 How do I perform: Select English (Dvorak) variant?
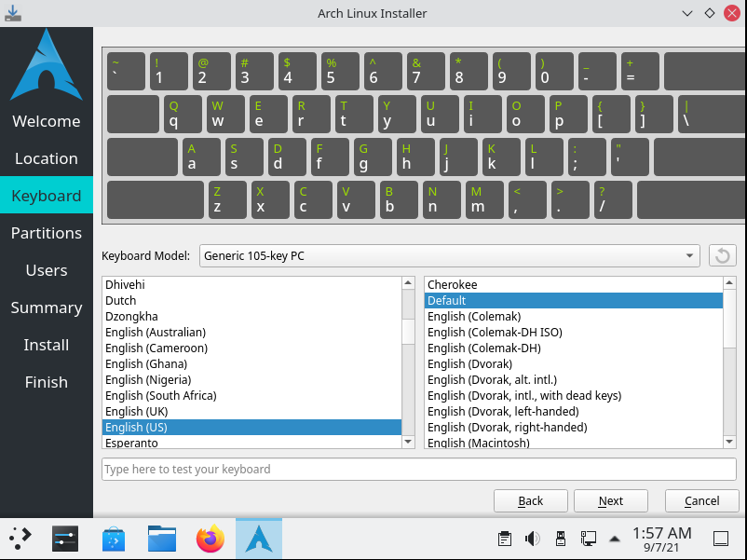[x=574, y=363]
